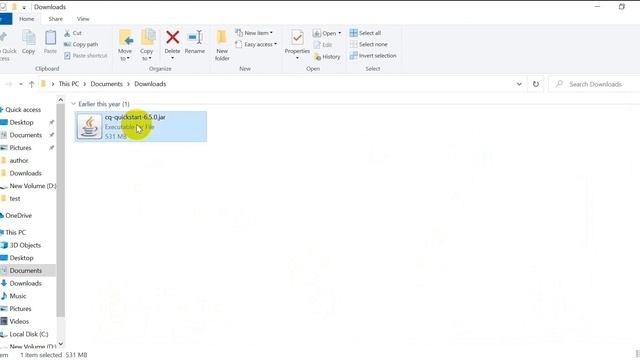
Task: Click Downloads in address path
Action: coord(150,84)
